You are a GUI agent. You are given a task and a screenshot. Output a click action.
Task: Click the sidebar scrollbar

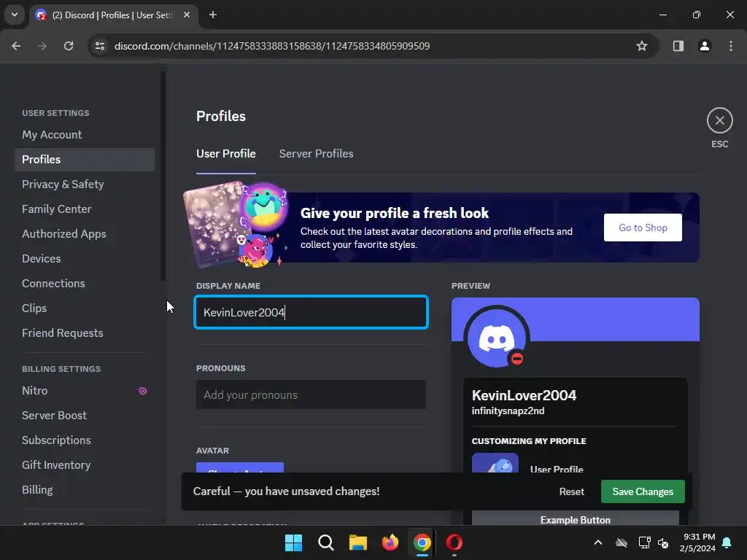[x=163, y=176]
